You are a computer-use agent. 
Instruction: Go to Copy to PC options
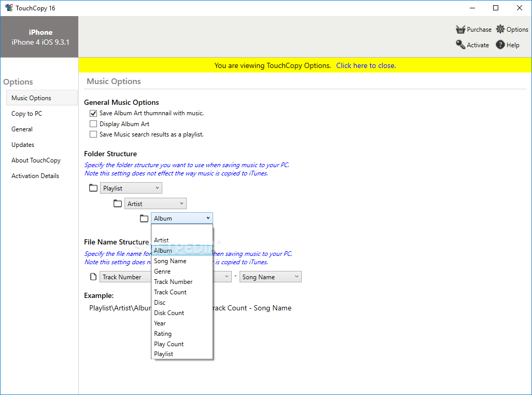(41, 114)
